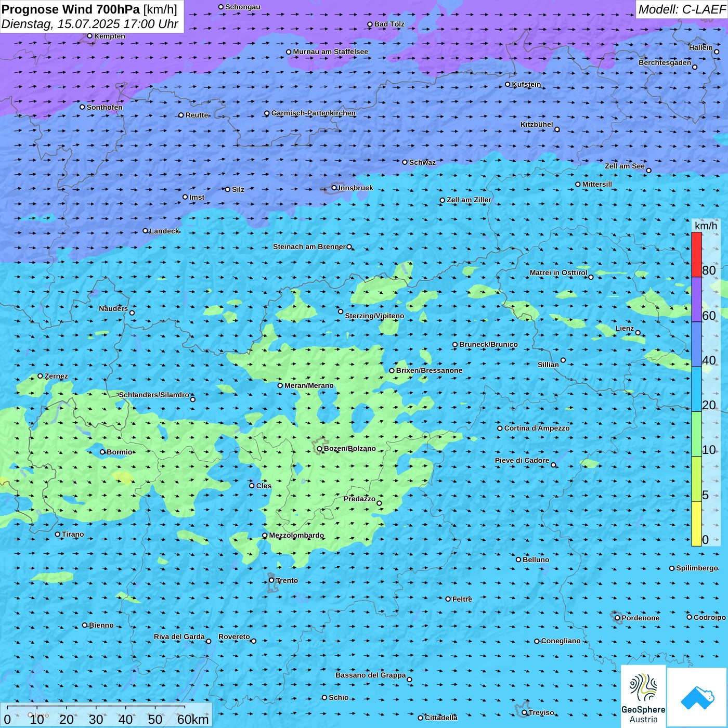The image size is (728, 728).
Task: Click the 'Sterzing/Vipiteno' label
Action: coord(374,316)
